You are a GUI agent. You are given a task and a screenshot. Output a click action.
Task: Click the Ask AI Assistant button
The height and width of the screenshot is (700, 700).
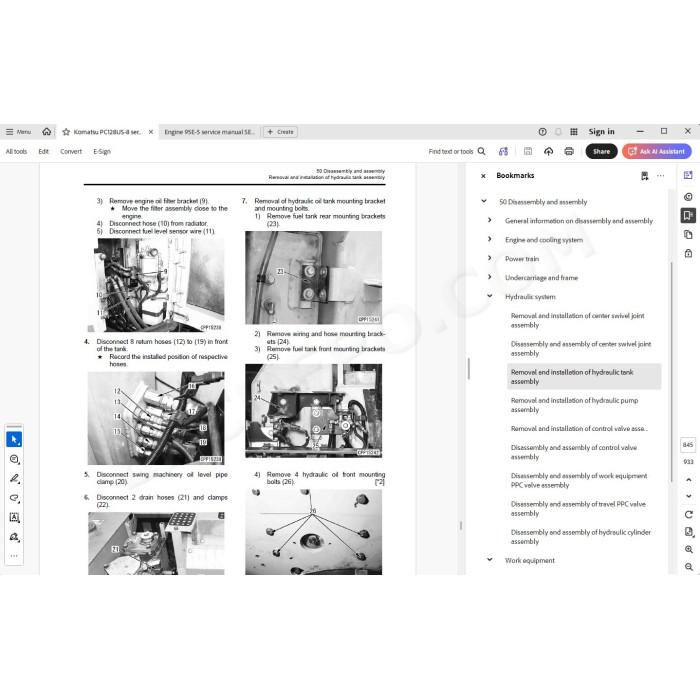point(657,151)
